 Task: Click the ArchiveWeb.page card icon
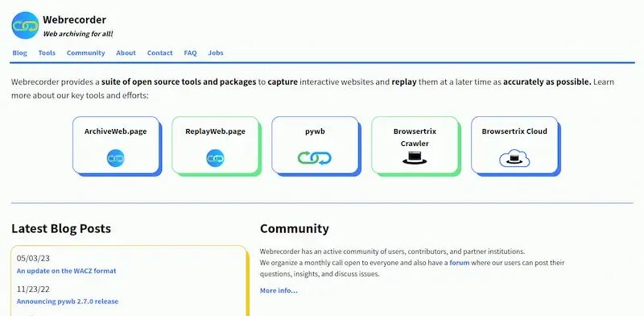point(115,158)
